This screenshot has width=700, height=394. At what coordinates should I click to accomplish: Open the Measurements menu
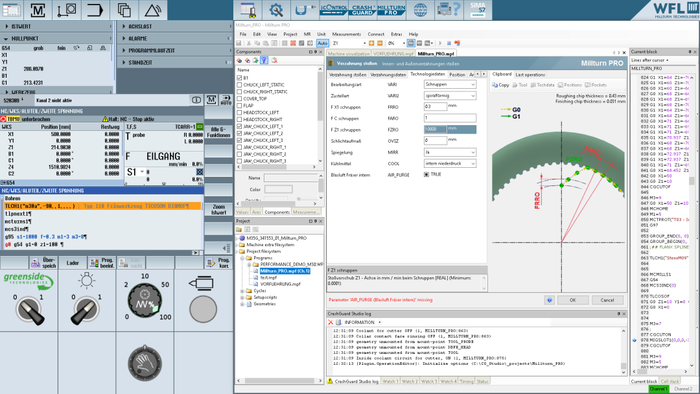click(346, 34)
